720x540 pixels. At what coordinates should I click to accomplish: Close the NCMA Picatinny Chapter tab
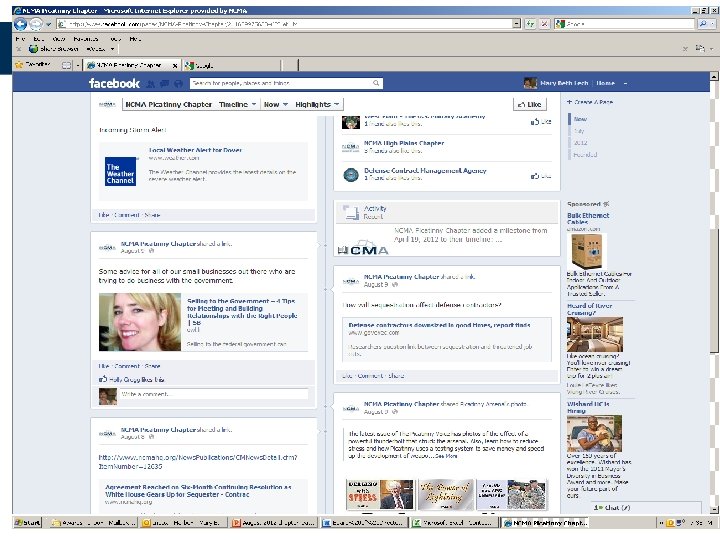click(174, 66)
